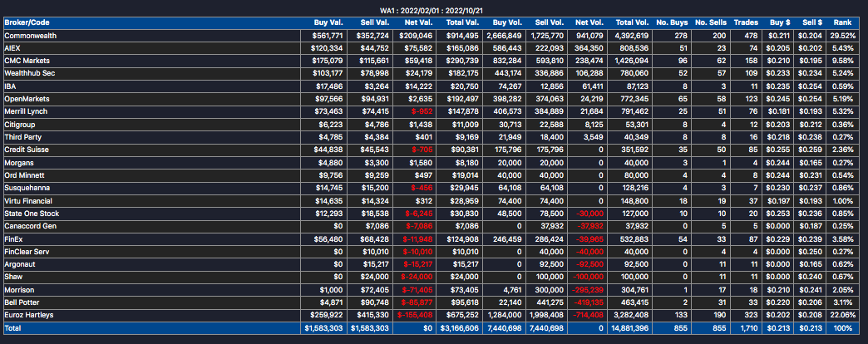Select the Morgans broker name
Screen dimensions: 868x344
pos(19,163)
